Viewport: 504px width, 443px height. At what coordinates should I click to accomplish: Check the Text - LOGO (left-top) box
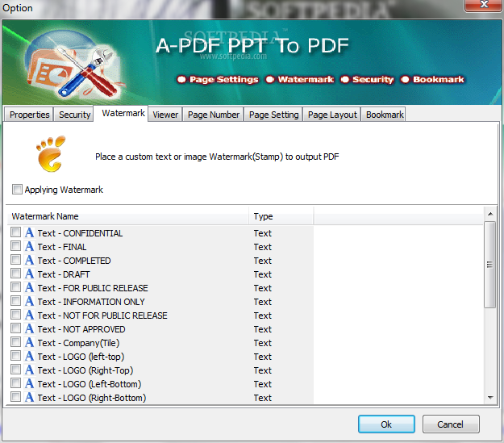click(x=16, y=356)
